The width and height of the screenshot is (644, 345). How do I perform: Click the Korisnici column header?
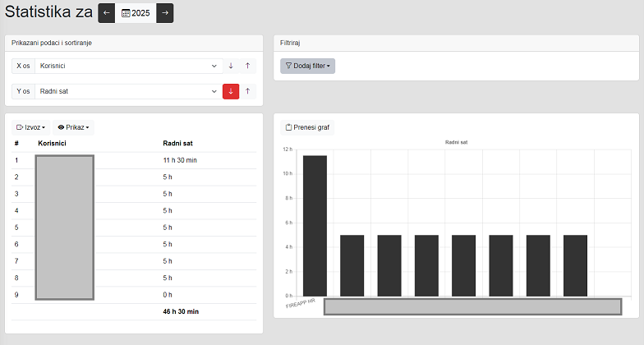[x=52, y=144]
